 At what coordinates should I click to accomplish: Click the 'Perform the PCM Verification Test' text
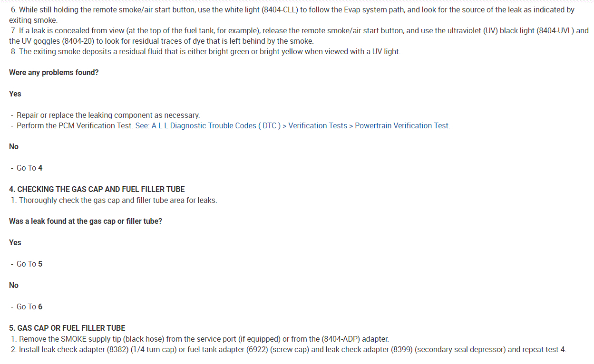[x=75, y=126]
